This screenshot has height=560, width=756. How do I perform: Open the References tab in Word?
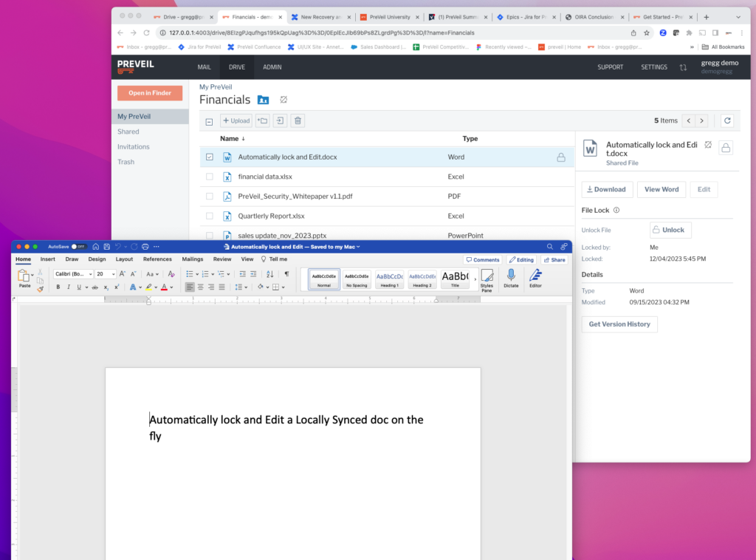157,259
